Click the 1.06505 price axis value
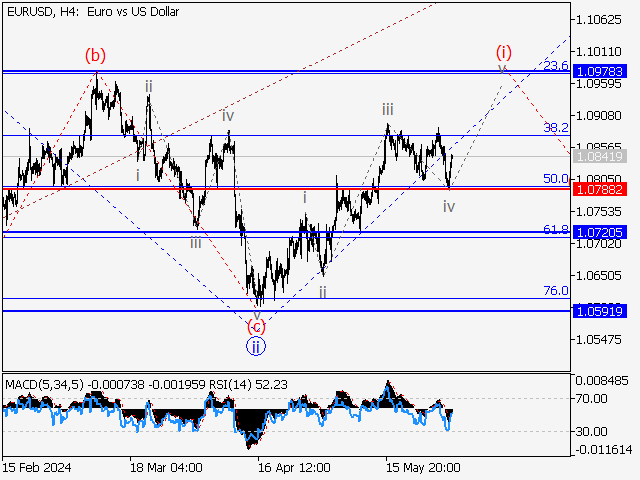The image size is (640, 480). coord(598,276)
